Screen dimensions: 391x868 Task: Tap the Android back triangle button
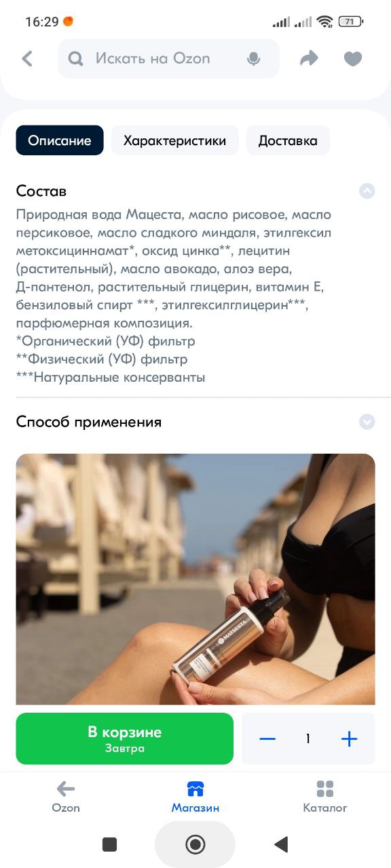tap(281, 844)
